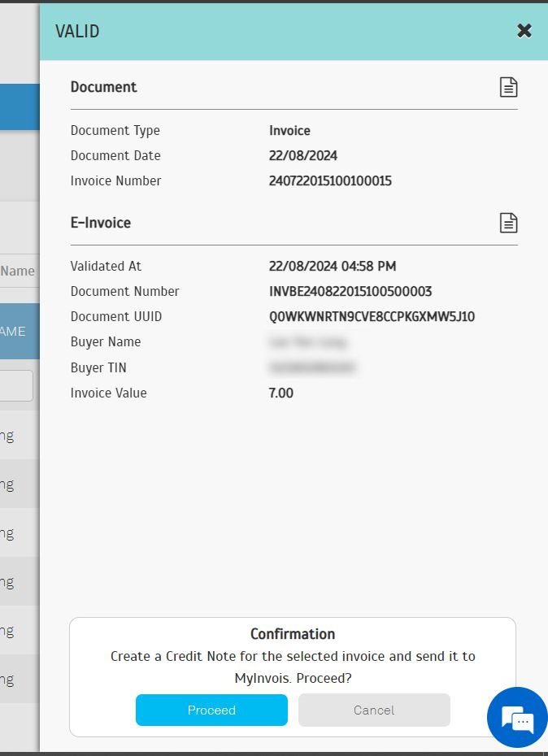Select the bottom-most background list row
The width and height of the screenshot is (548, 756).
[18, 680]
